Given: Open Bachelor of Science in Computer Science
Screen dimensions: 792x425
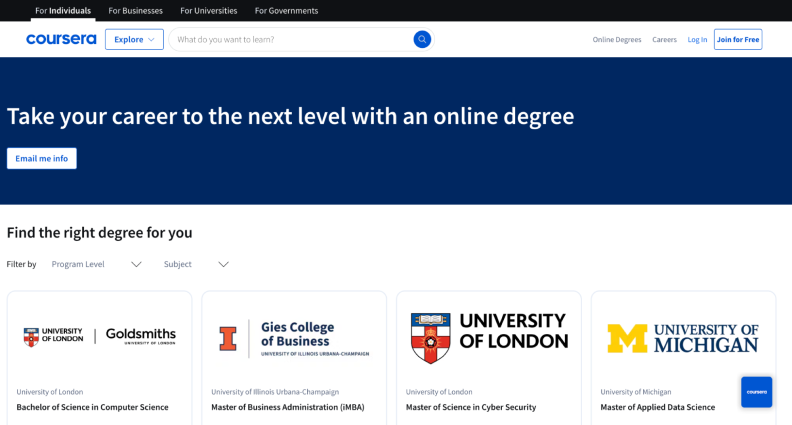Looking at the screenshot, I should click(92, 407).
